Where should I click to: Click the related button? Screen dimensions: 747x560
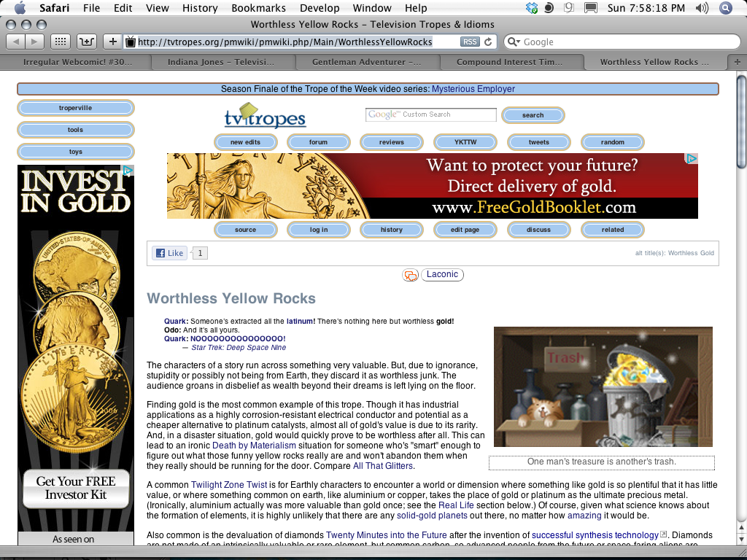612,230
